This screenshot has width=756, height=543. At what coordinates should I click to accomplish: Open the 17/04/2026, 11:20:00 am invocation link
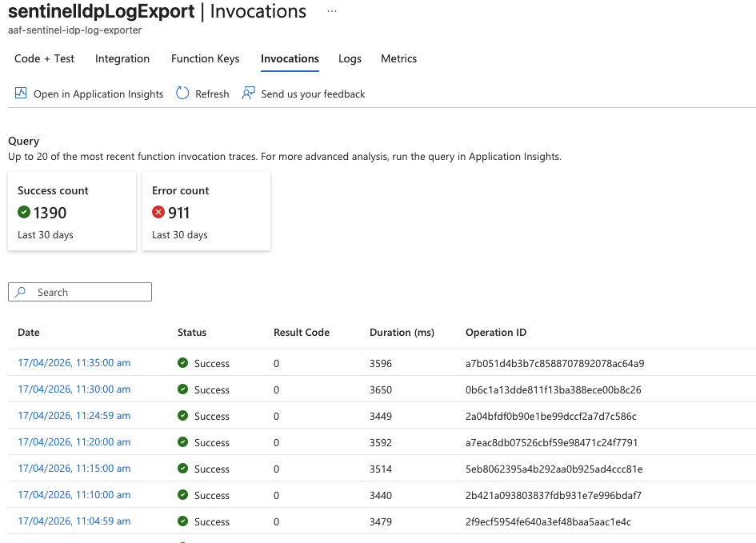point(74,442)
